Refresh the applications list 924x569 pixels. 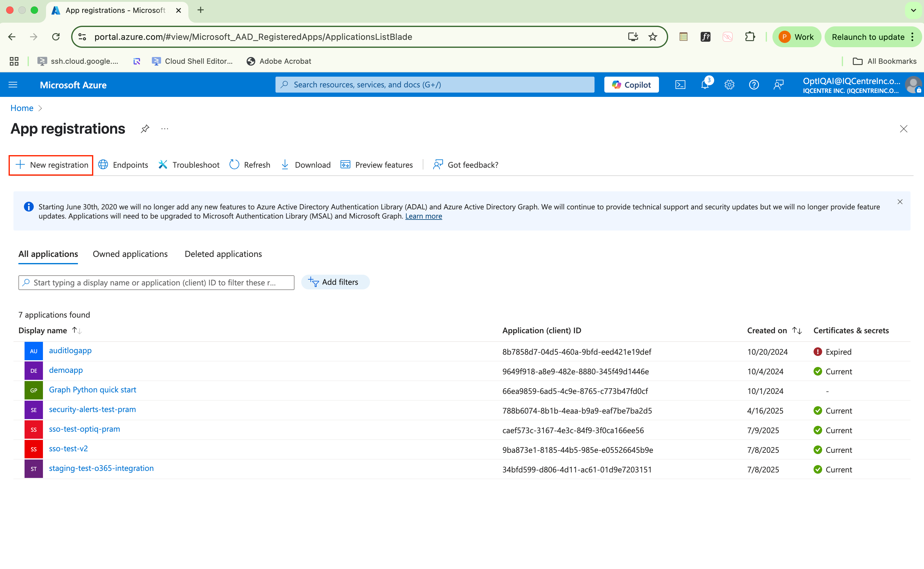pyautogui.click(x=250, y=165)
